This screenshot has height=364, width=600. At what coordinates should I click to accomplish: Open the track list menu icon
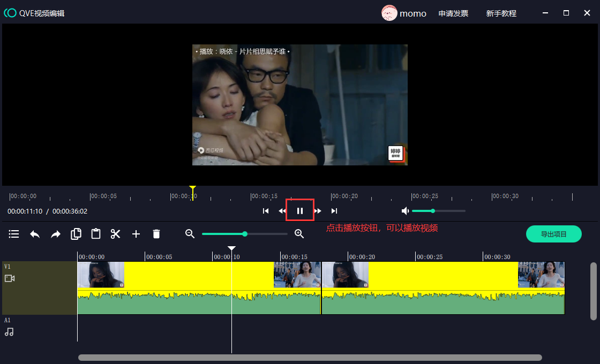pyautogui.click(x=14, y=234)
